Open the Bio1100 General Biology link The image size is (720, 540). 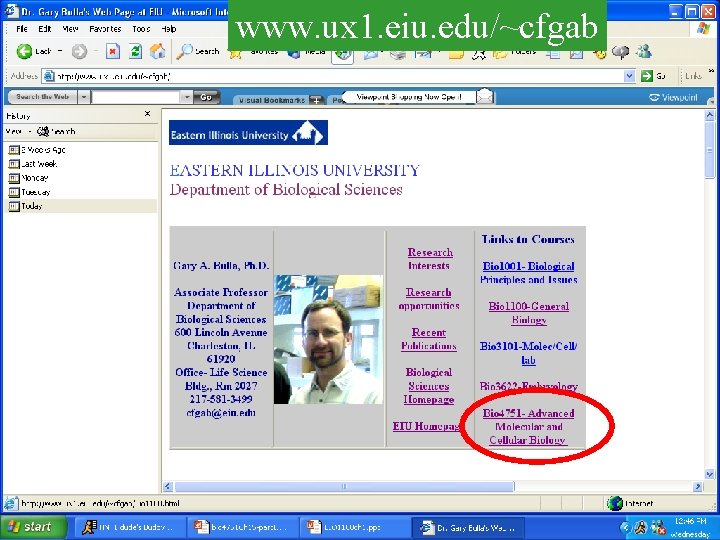pyautogui.click(x=529, y=313)
